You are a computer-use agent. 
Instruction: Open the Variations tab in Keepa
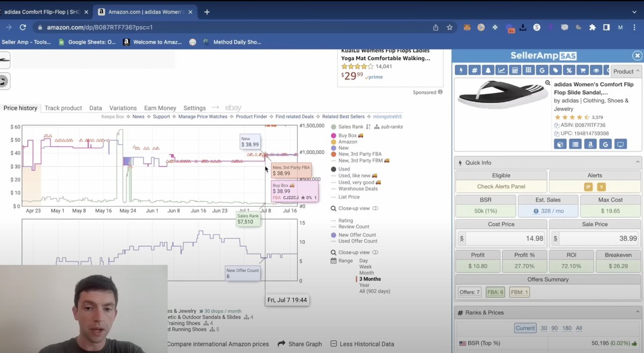tap(123, 108)
